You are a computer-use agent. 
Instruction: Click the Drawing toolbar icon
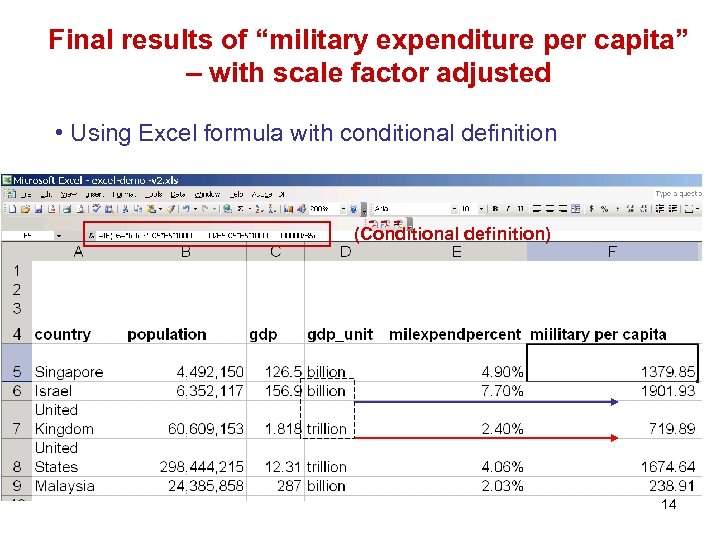[x=301, y=209]
